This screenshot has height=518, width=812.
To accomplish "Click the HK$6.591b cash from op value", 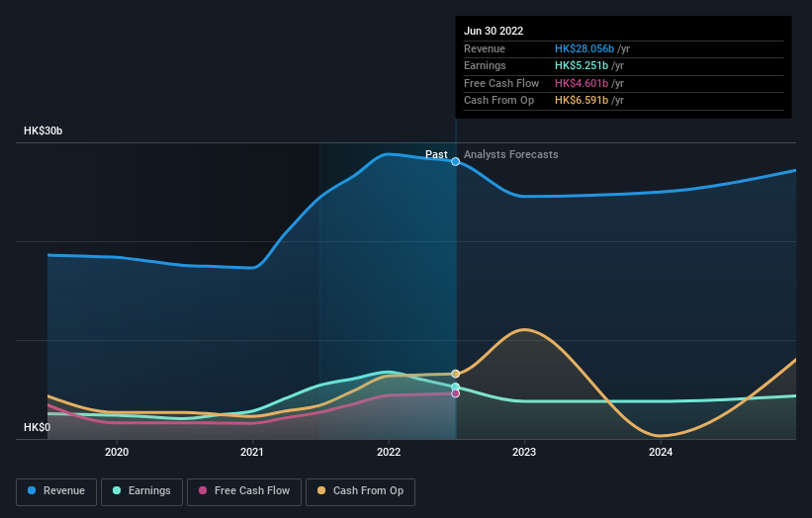I will click(582, 101).
